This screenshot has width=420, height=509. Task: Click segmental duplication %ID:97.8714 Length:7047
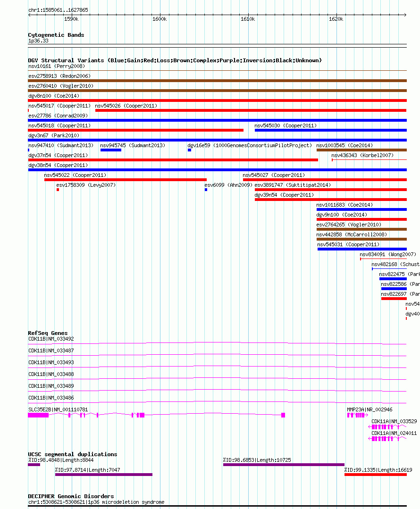(104, 475)
